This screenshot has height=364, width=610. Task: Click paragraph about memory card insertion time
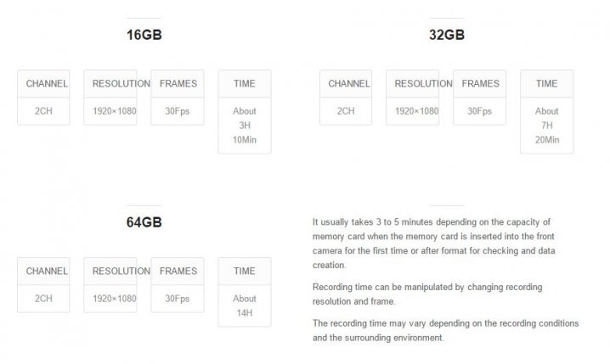[x=434, y=244]
